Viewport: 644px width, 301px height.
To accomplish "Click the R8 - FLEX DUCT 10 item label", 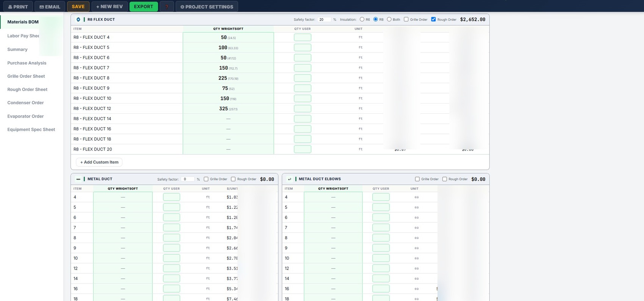I will (92, 98).
